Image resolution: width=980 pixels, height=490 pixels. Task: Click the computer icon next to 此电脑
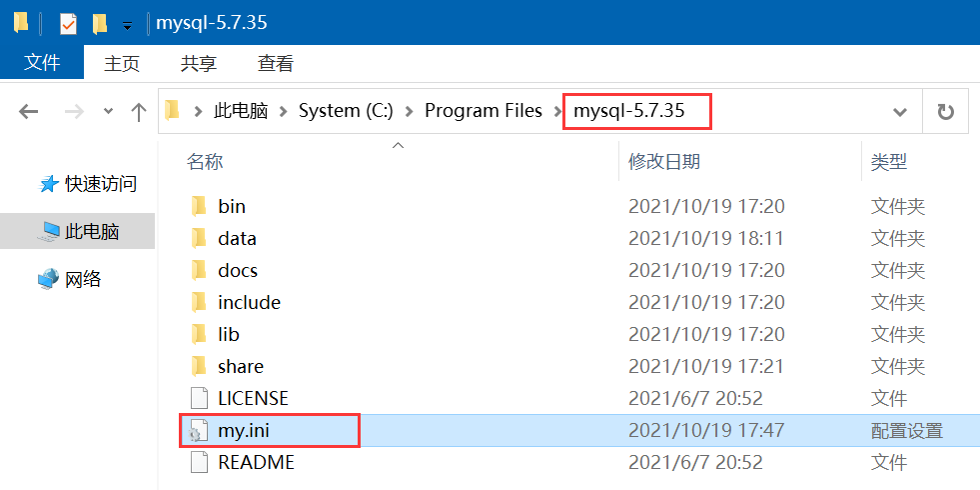pos(49,233)
